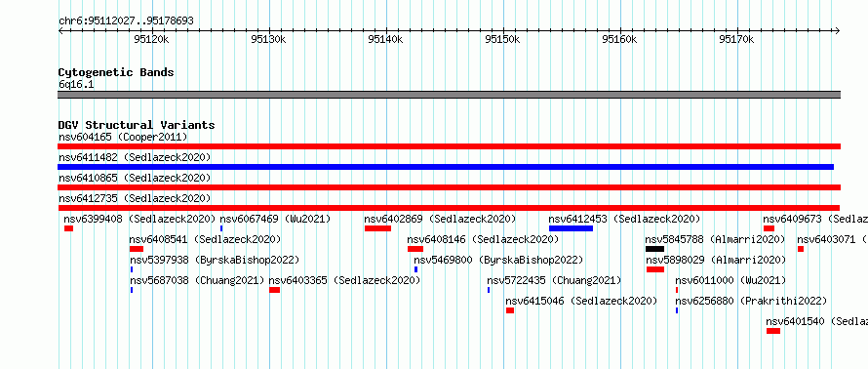Open the nsv6408541 (Sedlazeck2020) label
868x369 pixels.
206,239
